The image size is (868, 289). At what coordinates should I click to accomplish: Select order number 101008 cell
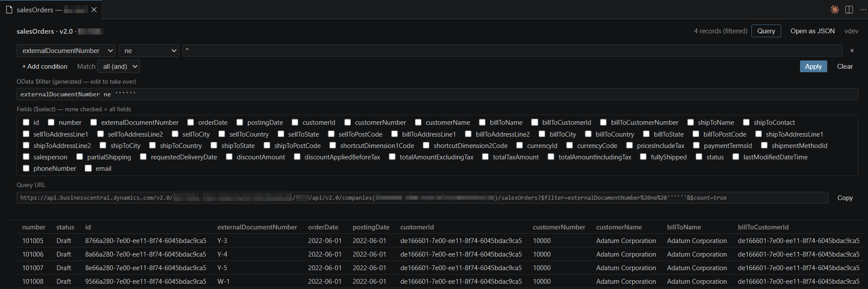click(33, 282)
